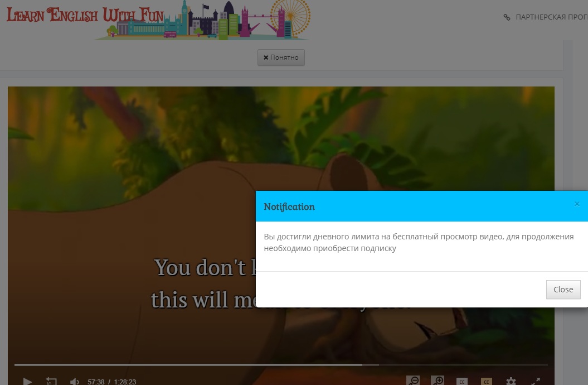Click the Понятно button
This screenshot has height=385, width=588.
[281, 57]
